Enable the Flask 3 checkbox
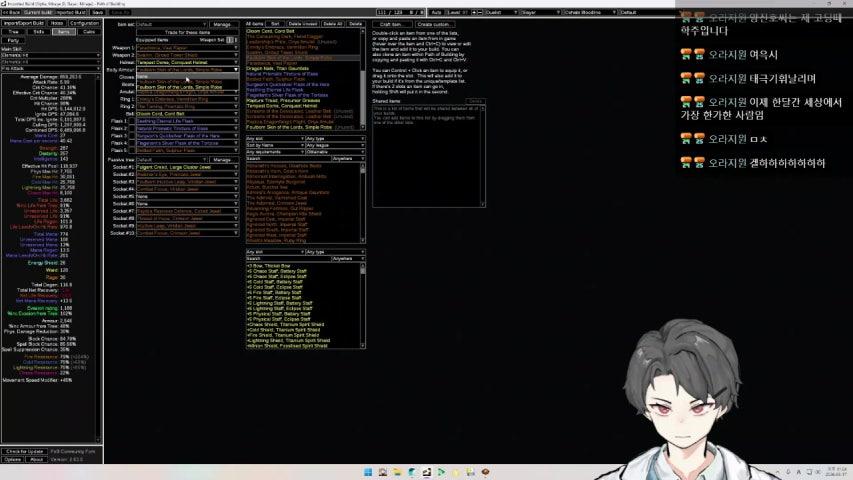 [x=132, y=136]
